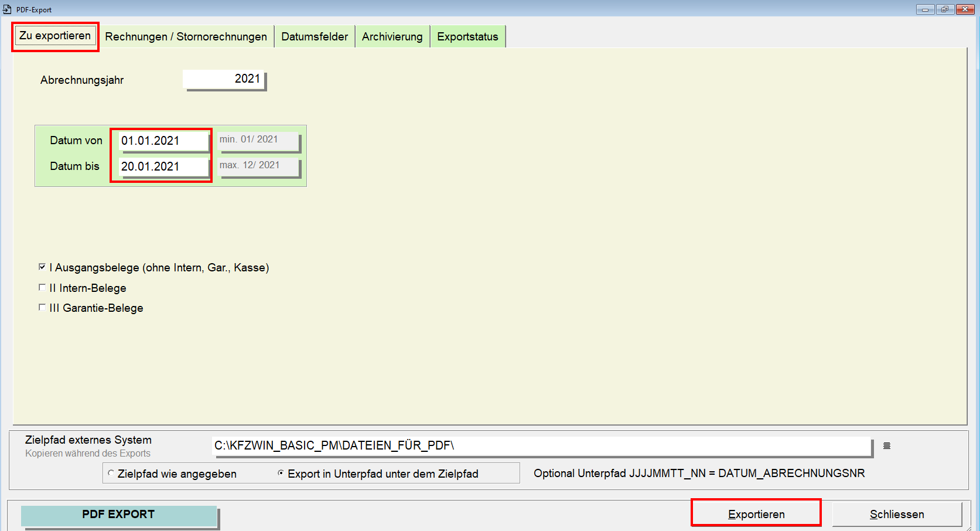Screen dimensions: 980x531
Task: Close the PDF-Export window
Action: click(965, 9)
